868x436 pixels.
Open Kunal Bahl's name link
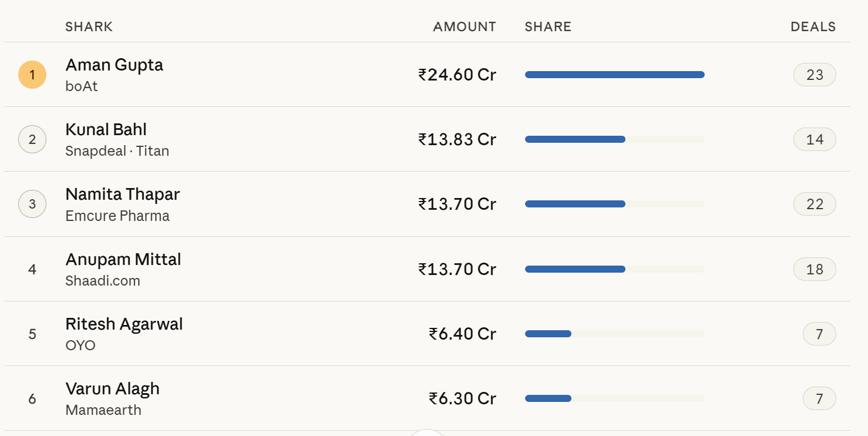(106, 129)
